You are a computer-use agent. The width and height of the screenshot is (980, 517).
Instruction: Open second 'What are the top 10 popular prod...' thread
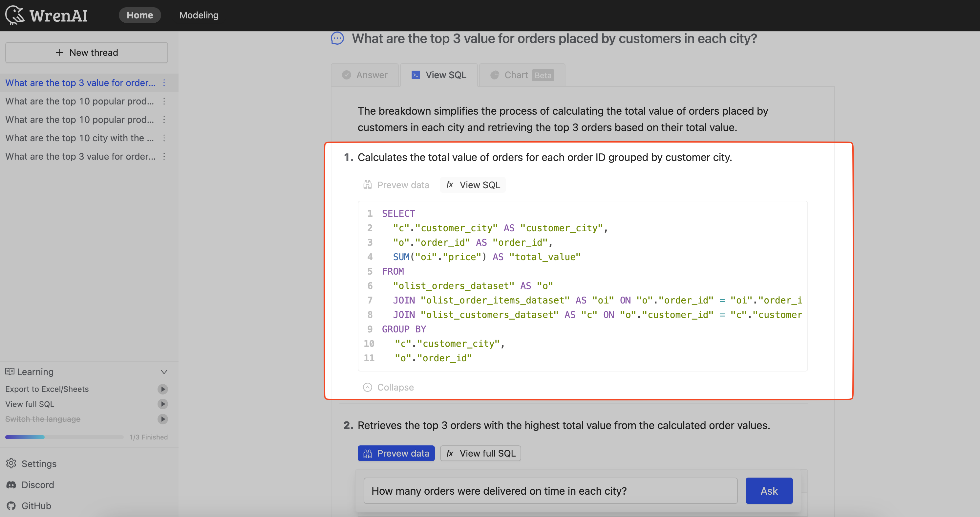pyautogui.click(x=79, y=120)
